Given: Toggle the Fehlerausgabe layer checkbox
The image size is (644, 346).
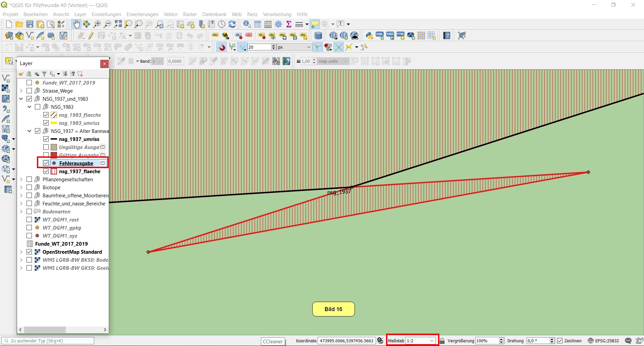Looking at the screenshot, I should [x=46, y=163].
